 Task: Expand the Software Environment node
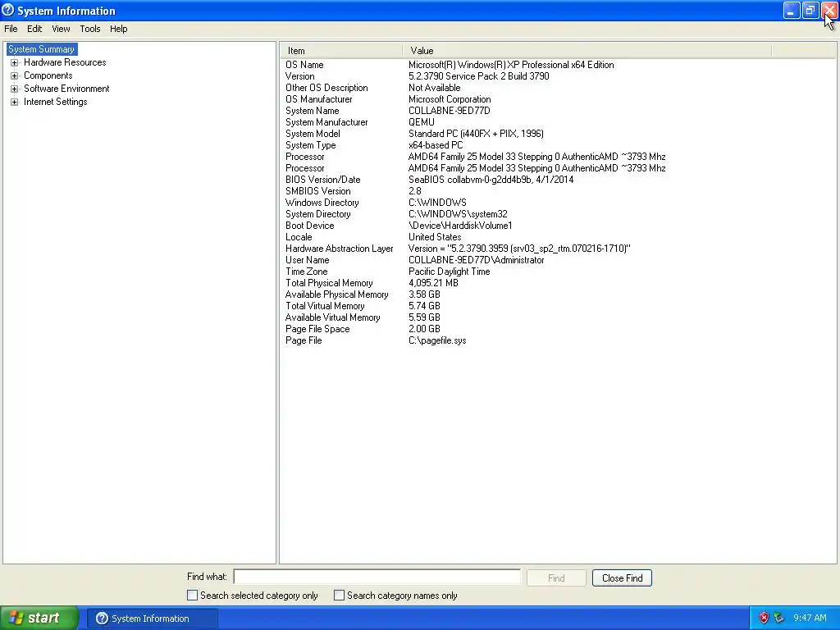[x=15, y=89]
